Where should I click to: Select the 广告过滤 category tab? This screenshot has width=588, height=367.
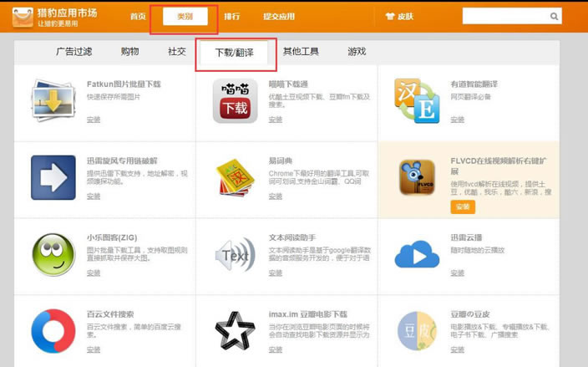tap(73, 52)
